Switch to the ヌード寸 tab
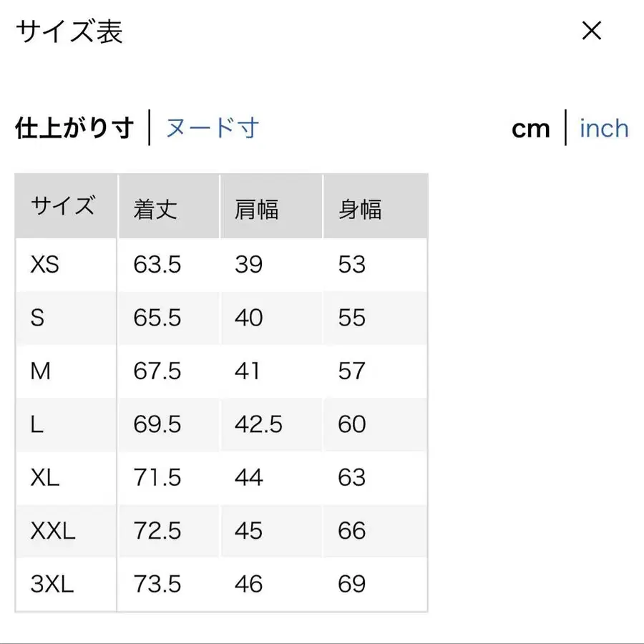This screenshot has height=644, width=644. (x=212, y=129)
